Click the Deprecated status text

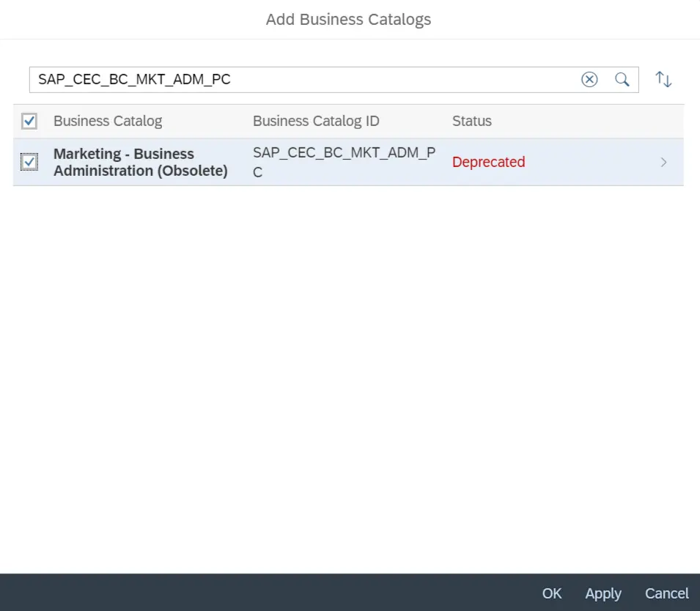488,162
